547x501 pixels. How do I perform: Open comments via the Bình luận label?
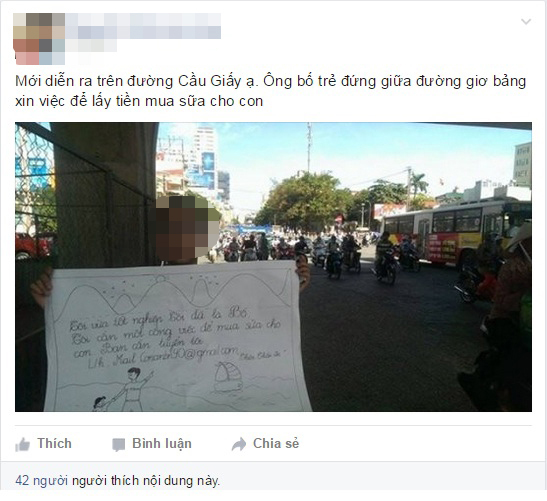tap(162, 444)
